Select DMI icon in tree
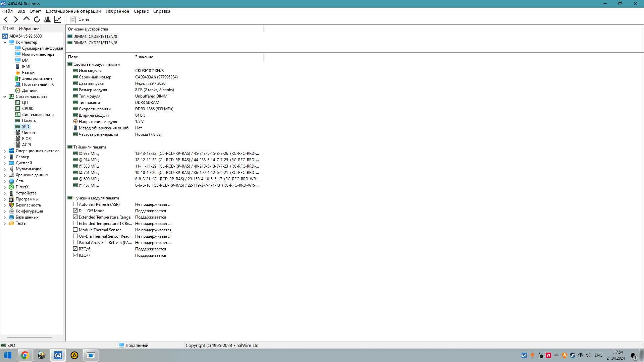This screenshot has width=644, height=362. (x=18, y=60)
